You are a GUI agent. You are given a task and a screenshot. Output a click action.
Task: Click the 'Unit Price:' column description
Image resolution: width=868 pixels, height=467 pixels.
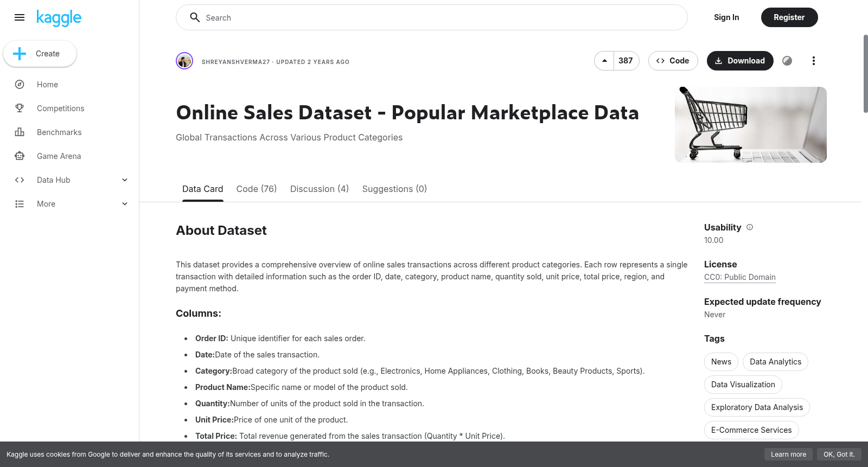coord(271,420)
